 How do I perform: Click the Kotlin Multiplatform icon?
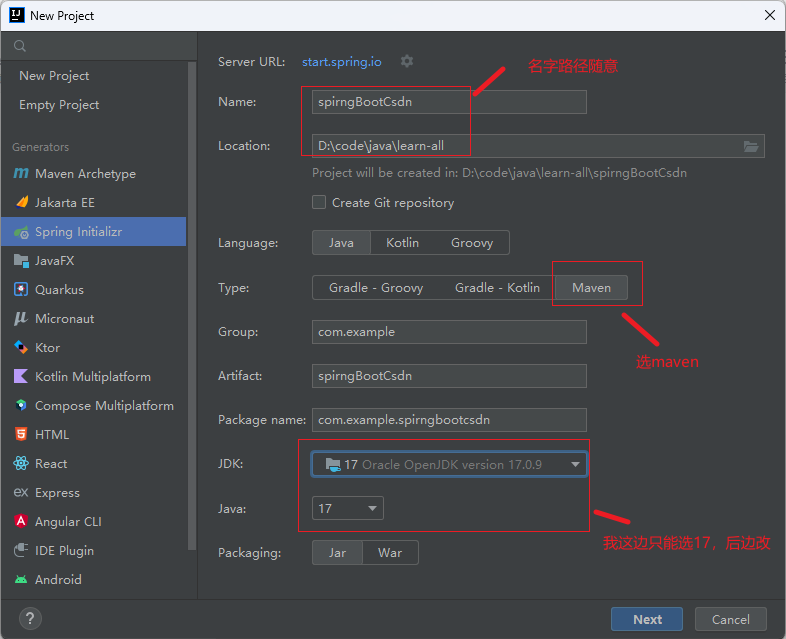[21, 376]
